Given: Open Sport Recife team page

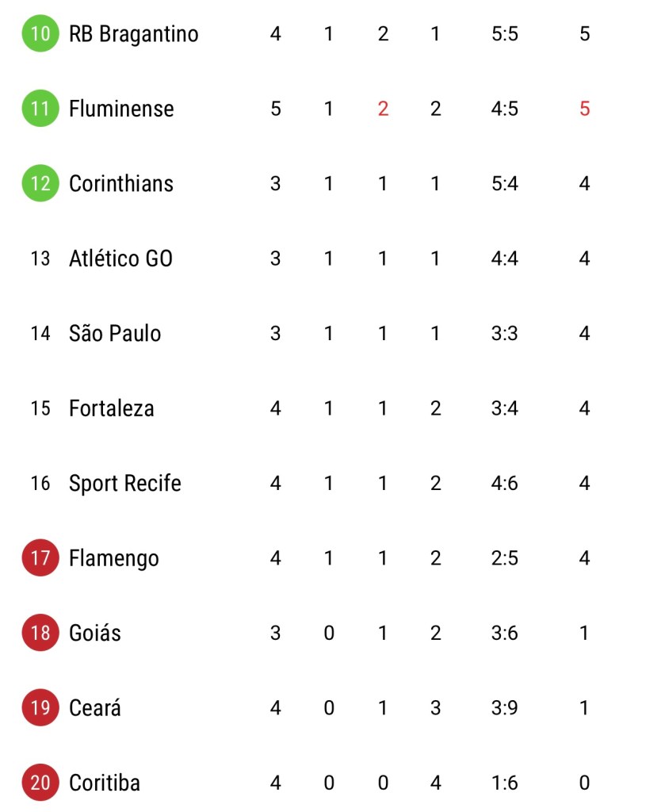Looking at the screenshot, I should tap(125, 483).
